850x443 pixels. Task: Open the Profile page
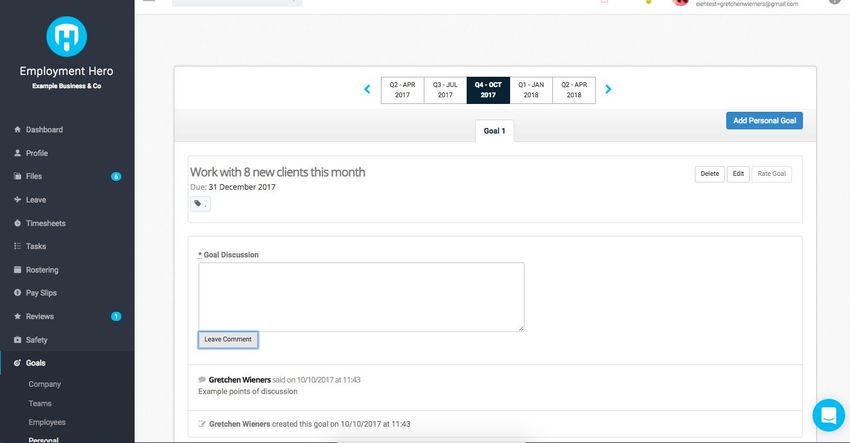click(x=37, y=153)
